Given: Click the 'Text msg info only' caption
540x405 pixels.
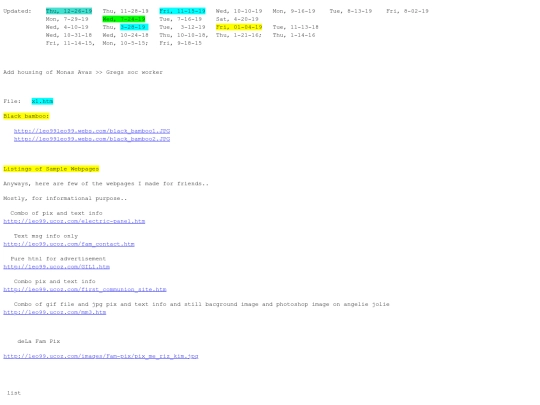Looking at the screenshot, I should click(46, 236).
